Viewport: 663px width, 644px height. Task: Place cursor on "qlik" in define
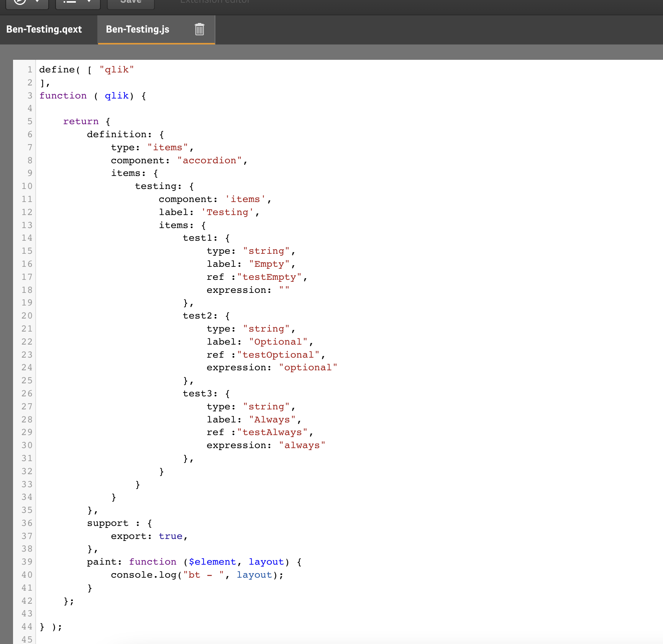117,70
